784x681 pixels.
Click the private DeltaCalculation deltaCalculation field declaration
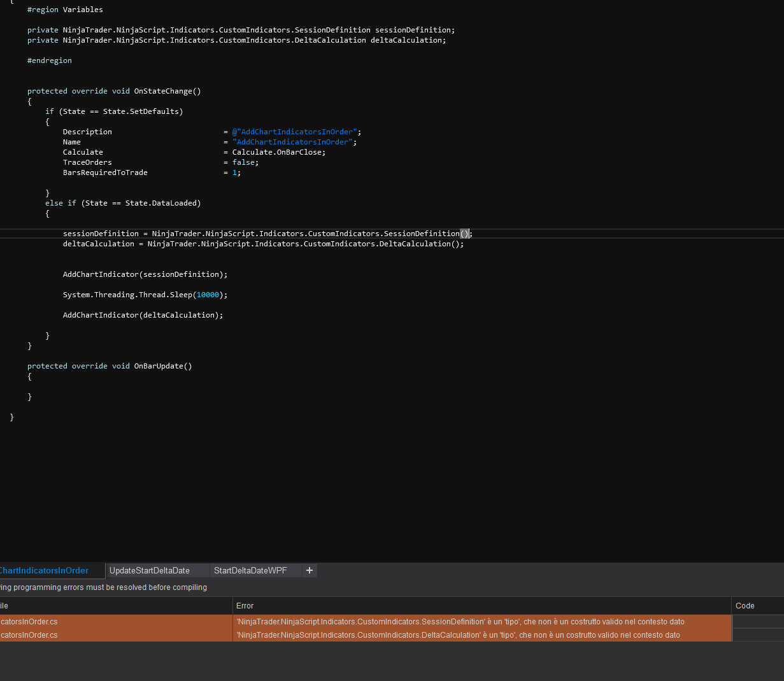coord(236,40)
